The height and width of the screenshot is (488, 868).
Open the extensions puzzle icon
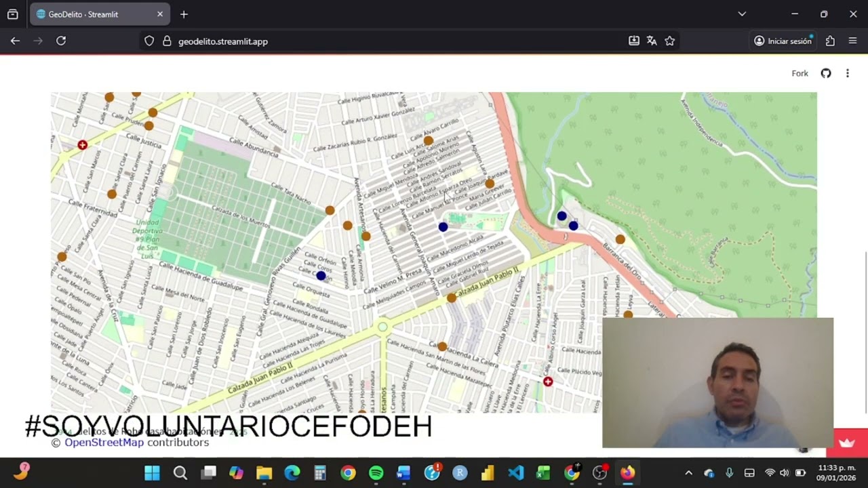(x=830, y=41)
